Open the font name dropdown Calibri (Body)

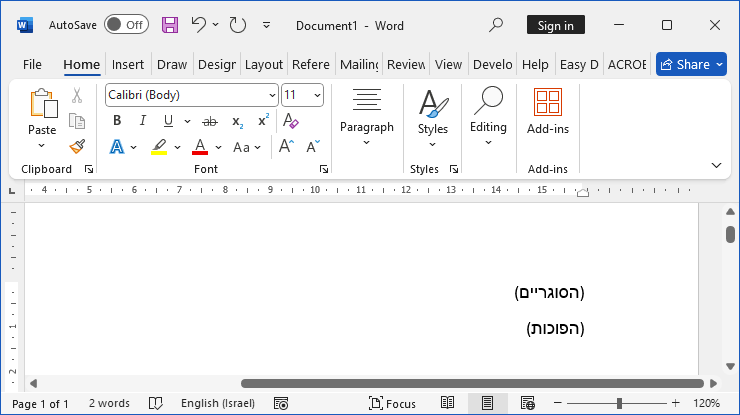coord(191,95)
